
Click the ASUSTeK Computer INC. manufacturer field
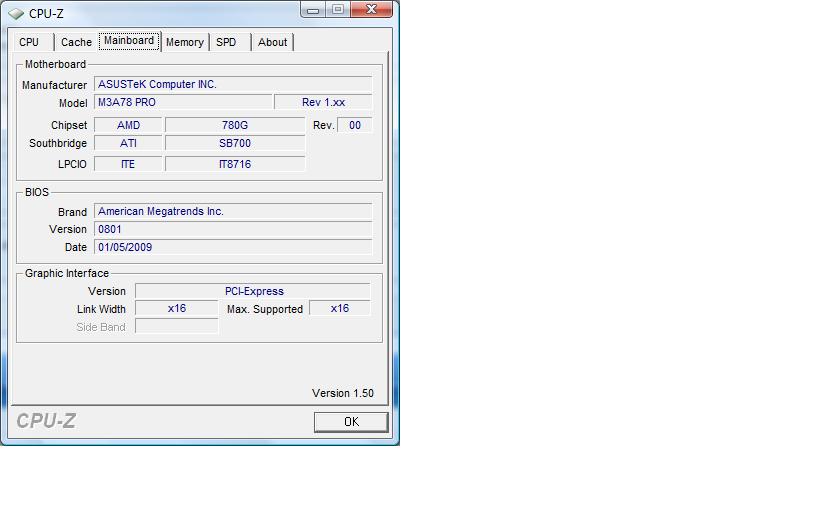[x=233, y=84]
